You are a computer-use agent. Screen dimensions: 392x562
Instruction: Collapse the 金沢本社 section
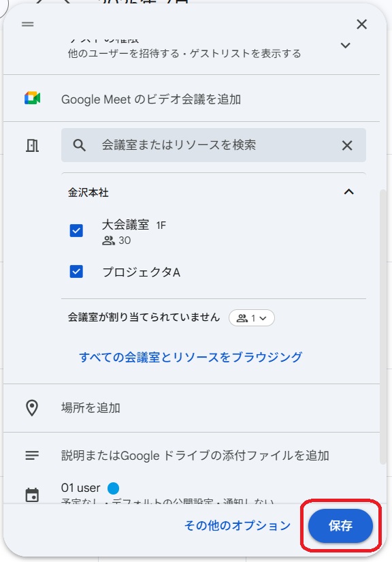pos(348,192)
